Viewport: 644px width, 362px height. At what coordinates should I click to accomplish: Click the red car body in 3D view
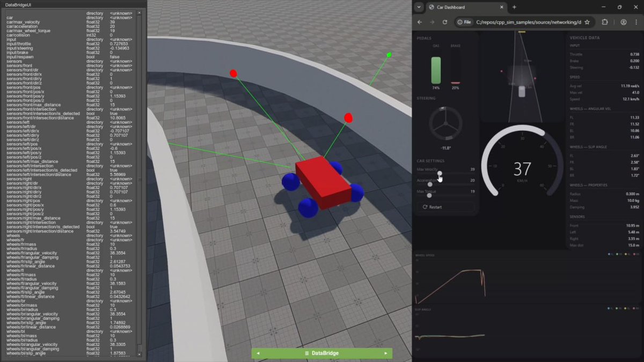[323, 182]
